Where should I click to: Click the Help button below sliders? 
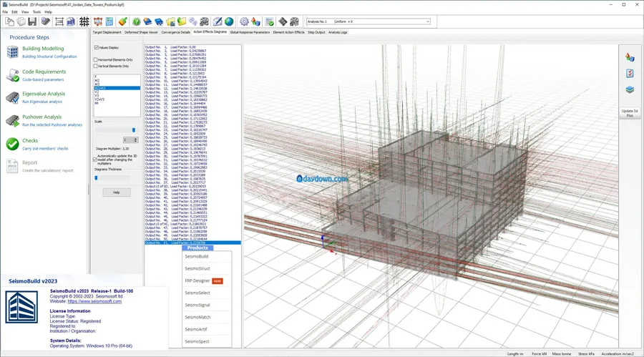116,192
